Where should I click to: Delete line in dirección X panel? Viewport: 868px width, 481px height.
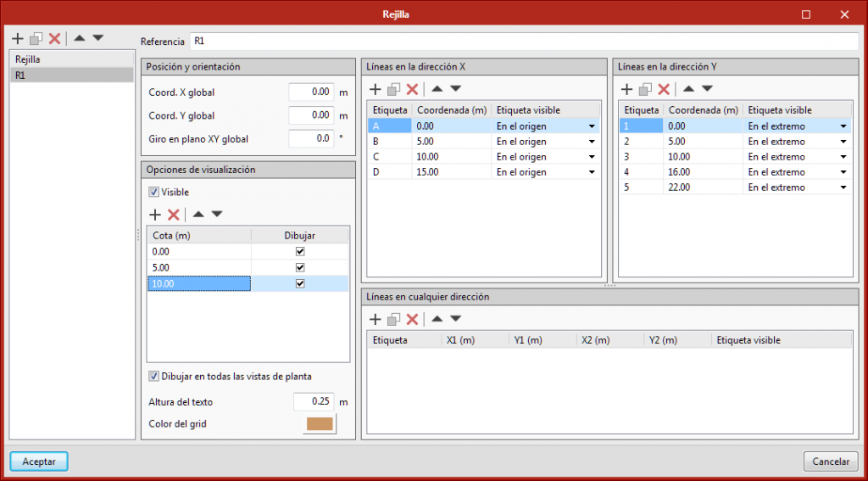[x=412, y=89]
